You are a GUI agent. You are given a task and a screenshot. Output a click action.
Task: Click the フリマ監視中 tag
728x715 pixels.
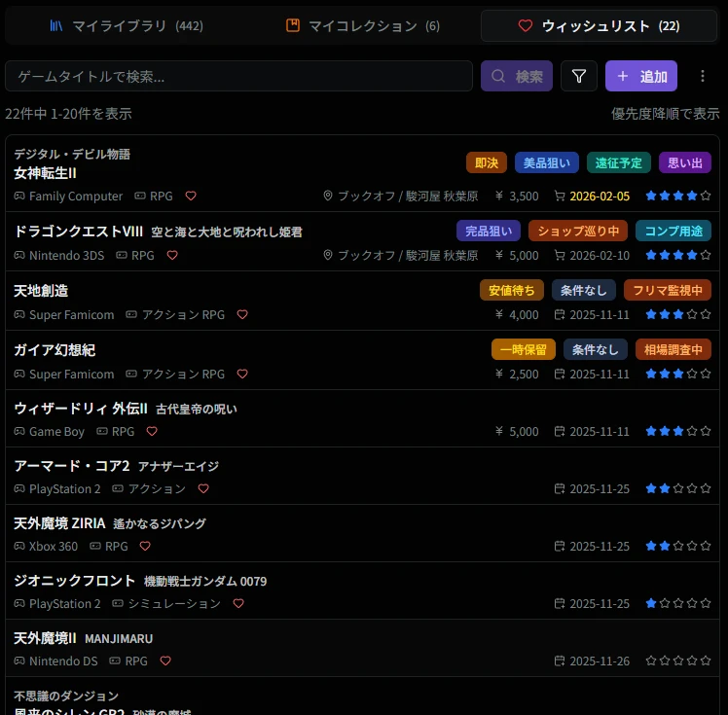(x=668, y=291)
